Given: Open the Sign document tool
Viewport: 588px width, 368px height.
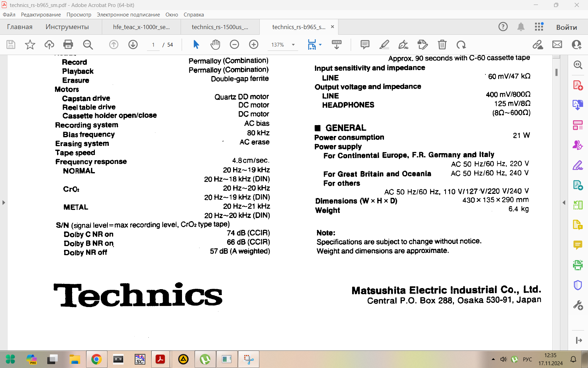Looking at the screenshot, I should [x=404, y=45].
